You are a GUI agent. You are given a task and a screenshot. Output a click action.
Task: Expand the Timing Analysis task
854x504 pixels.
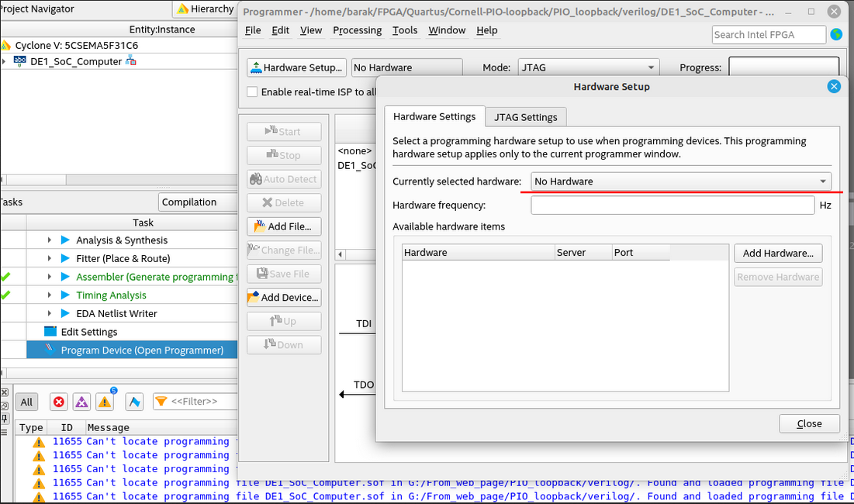click(50, 295)
